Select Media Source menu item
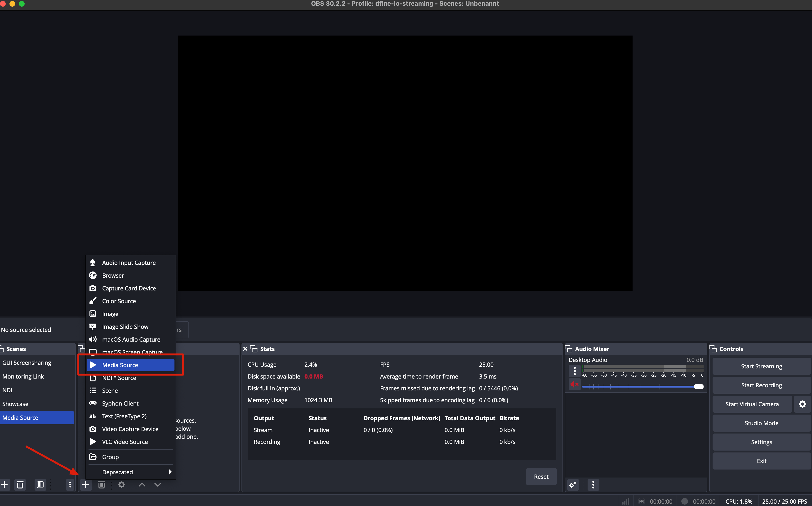This screenshot has height=506, width=812. [130, 365]
